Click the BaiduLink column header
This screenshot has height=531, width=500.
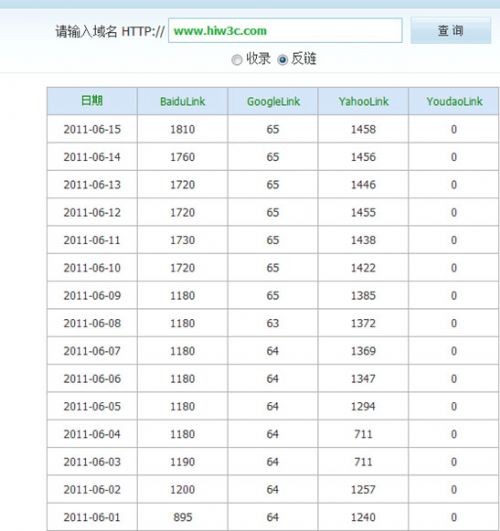click(183, 101)
